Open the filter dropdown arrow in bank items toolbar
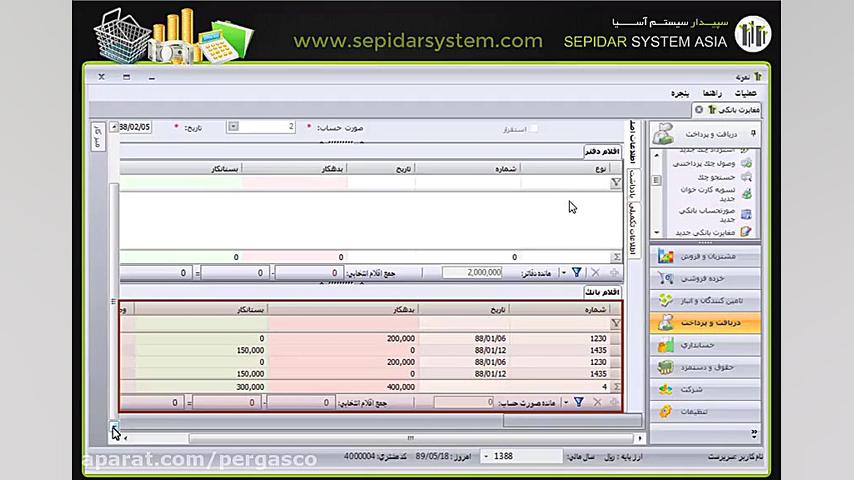The height and width of the screenshot is (480, 854). tap(566, 403)
